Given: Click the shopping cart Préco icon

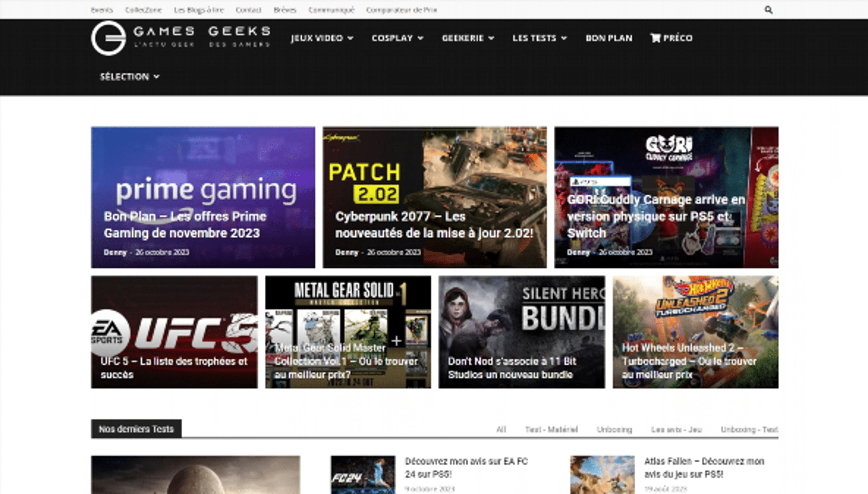Looking at the screenshot, I should pyautogui.click(x=655, y=38).
